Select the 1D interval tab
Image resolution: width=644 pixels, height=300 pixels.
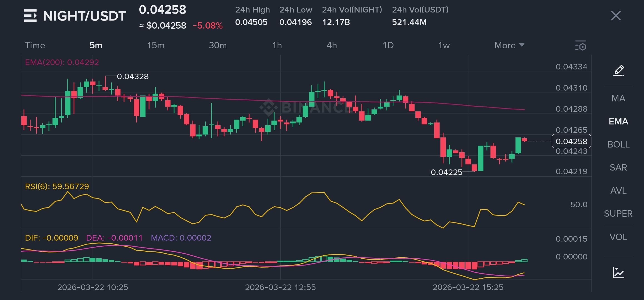coord(388,45)
